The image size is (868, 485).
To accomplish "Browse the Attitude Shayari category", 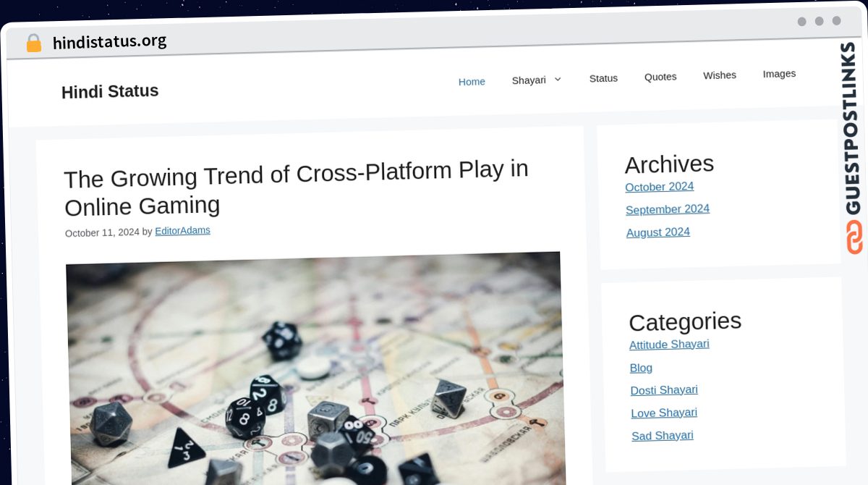I will (x=669, y=345).
